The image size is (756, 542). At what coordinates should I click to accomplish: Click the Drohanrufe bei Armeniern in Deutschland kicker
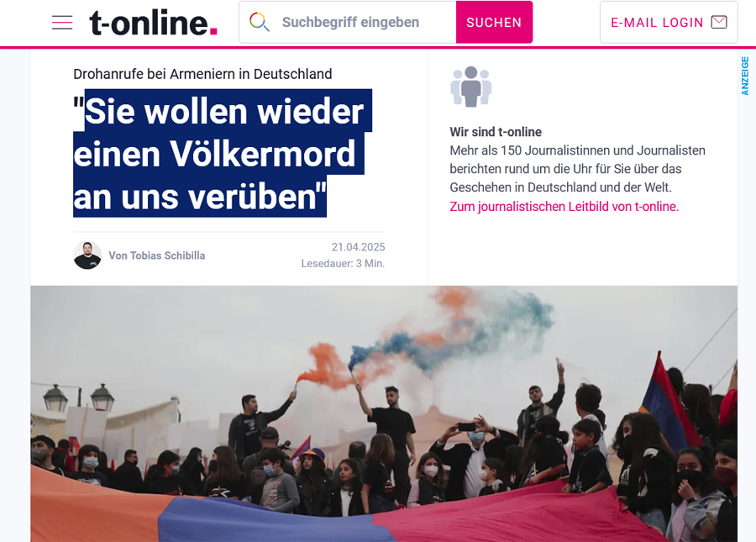tap(202, 74)
